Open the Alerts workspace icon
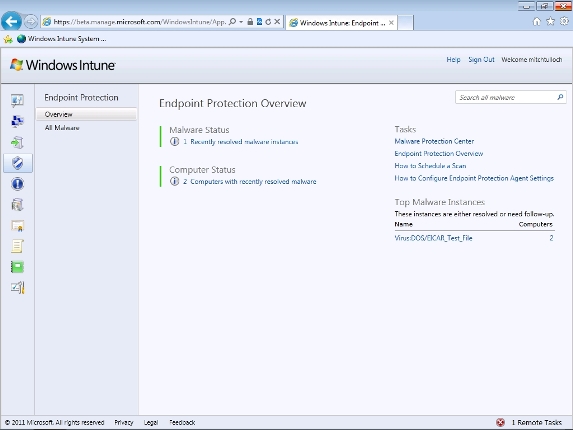This screenshot has width=573, height=430. pyautogui.click(x=17, y=184)
